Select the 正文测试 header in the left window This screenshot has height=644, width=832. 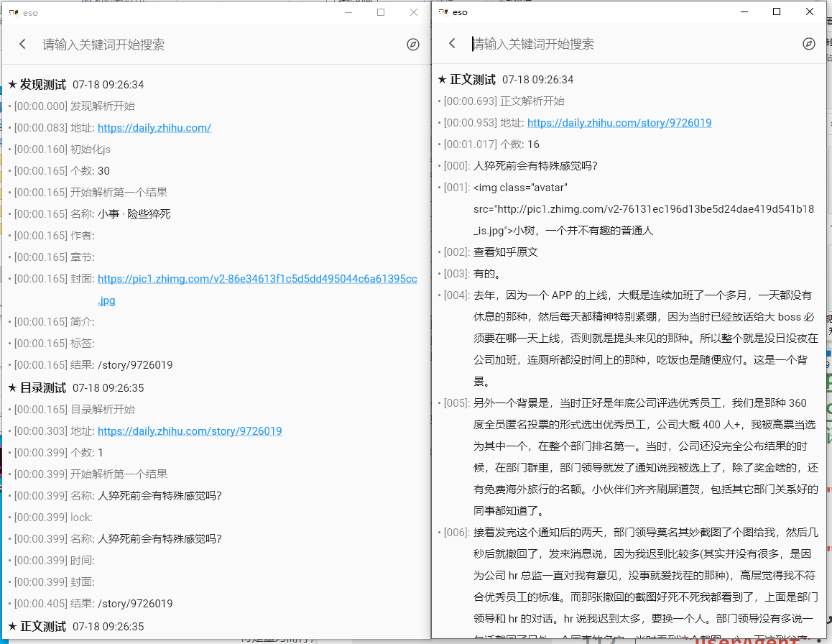[37, 626]
